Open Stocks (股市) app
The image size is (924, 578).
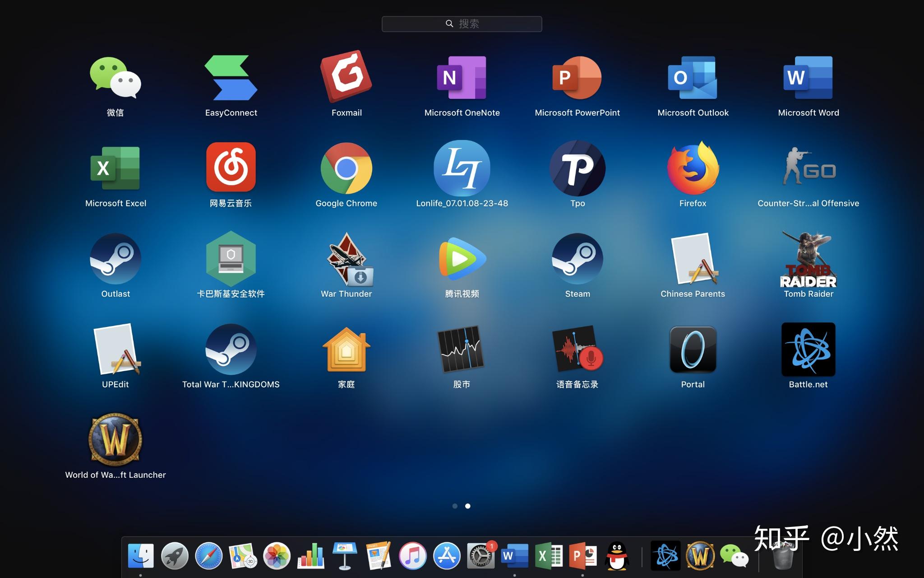pyautogui.click(x=461, y=349)
